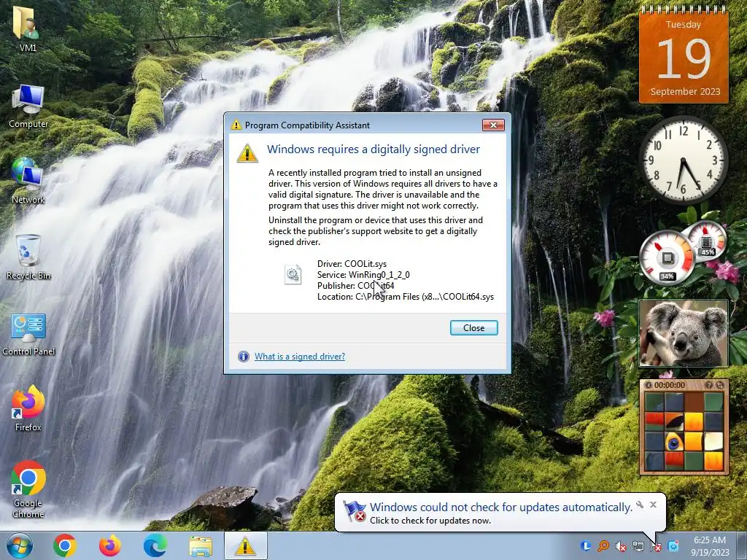Click the CPU meter gadget dial showing 34%
The height and width of the screenshot is (560, 747).
pyautogui.click(x=667, y=258)
